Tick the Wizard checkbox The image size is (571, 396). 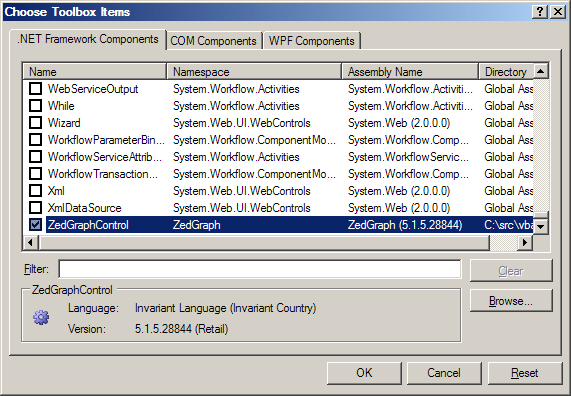[x=35, y=123]
